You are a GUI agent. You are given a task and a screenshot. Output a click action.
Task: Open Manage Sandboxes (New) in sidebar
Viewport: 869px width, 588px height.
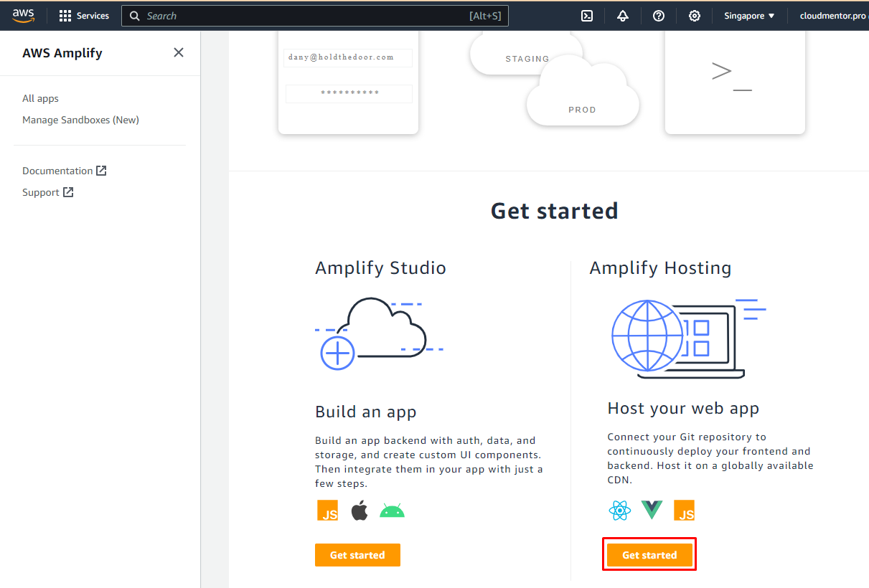[x=80, y=120]
